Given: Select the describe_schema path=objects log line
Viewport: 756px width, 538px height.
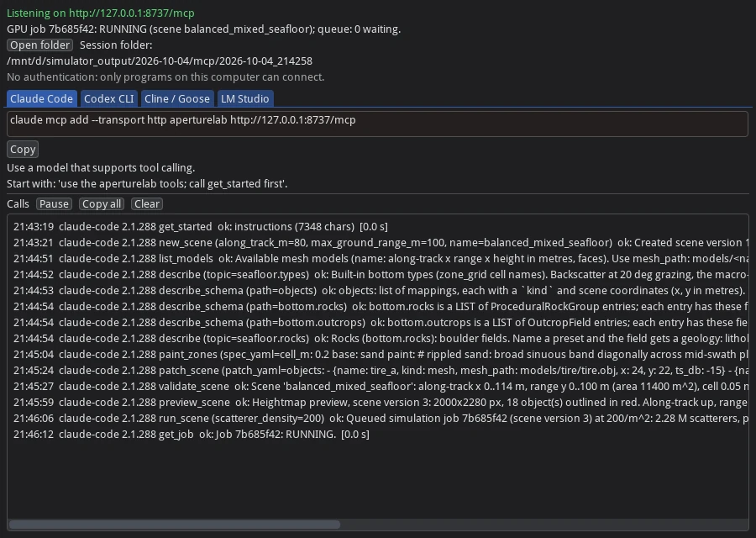Looking at the screenshot, I should 381,290.
